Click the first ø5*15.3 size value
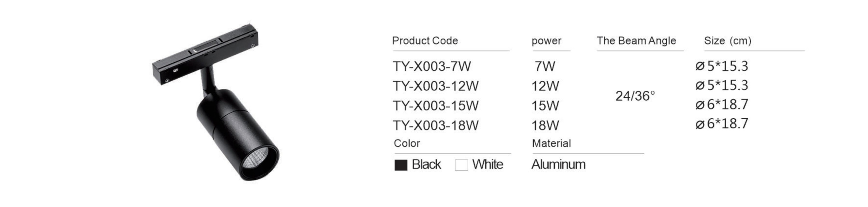868x207 pixels. pyautogui.click(x=721, y=66)
